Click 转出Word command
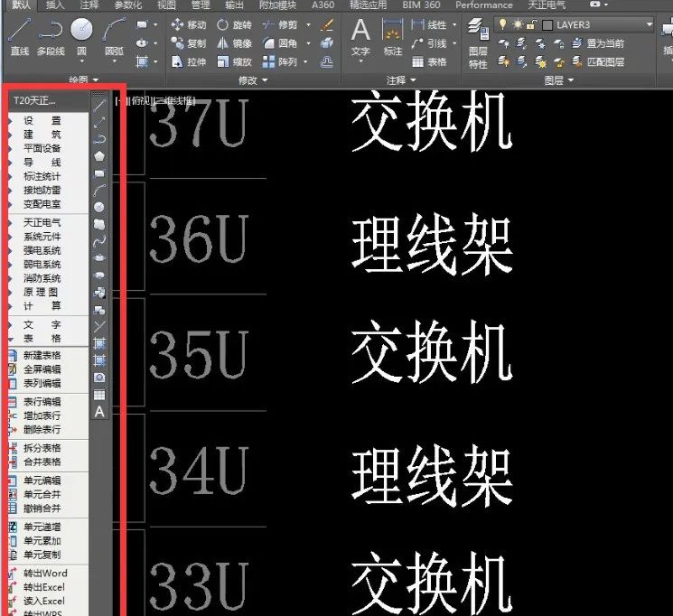Viewport: 673px width, 616px height. [45, 573]
